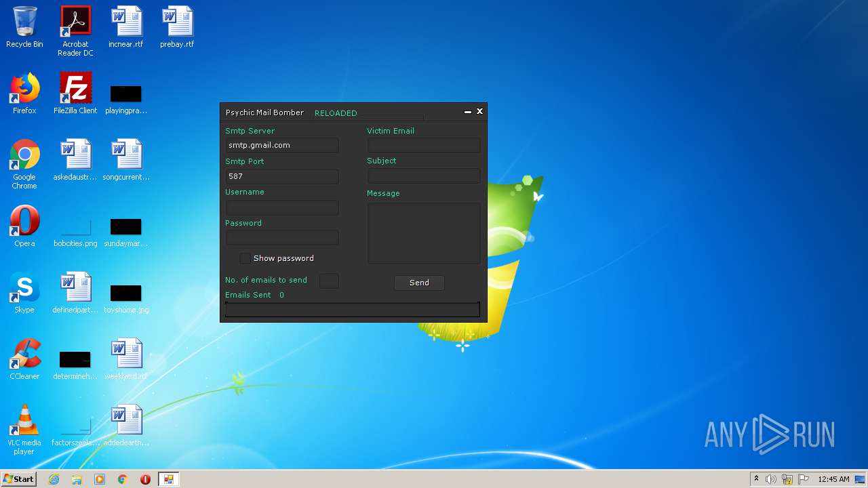
Task: Show hidden system tray icons
Action: pos(756,479)
